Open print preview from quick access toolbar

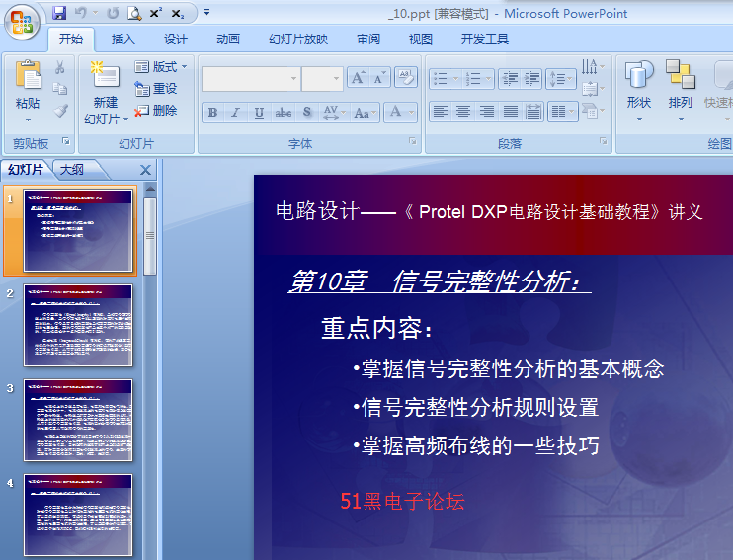coord(134,13)
